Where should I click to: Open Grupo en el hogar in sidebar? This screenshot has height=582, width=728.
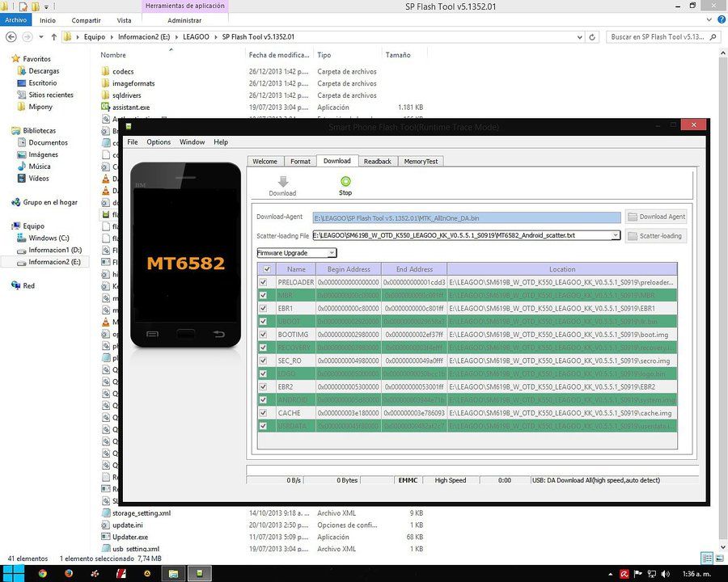tap(50, 202)
